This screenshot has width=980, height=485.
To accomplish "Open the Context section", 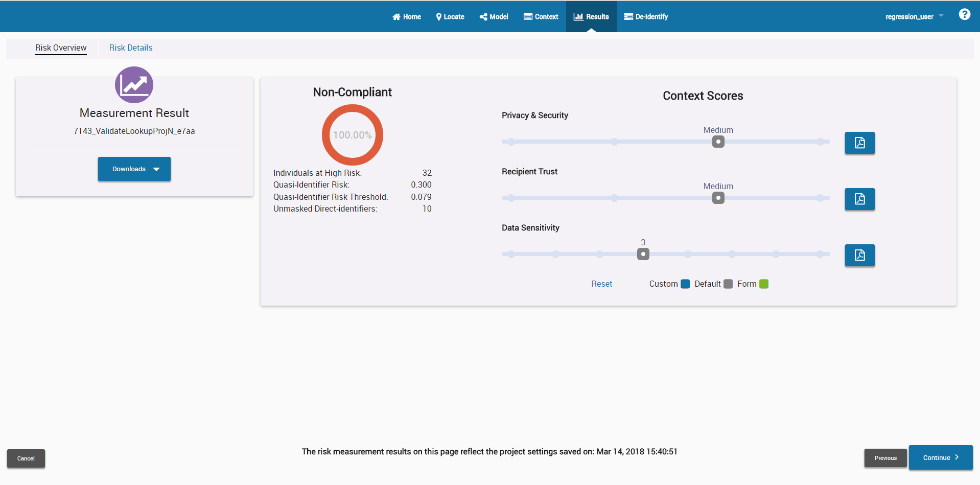I will [541, 17].
